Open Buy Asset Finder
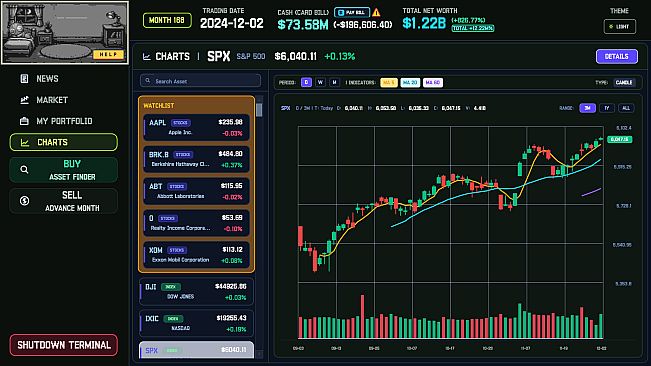651x366 pixels. pos(64,170)
